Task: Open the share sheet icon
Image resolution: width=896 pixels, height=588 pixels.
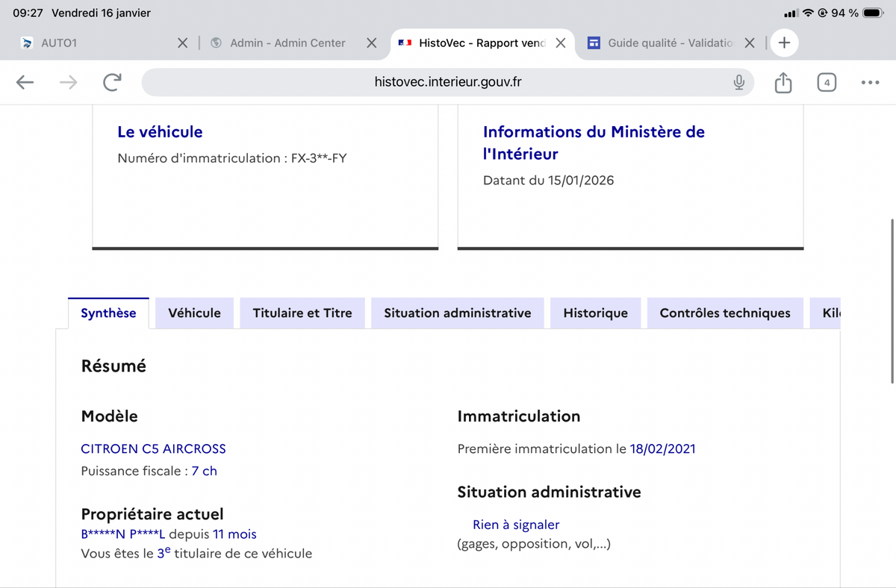Action: point(783,82)
